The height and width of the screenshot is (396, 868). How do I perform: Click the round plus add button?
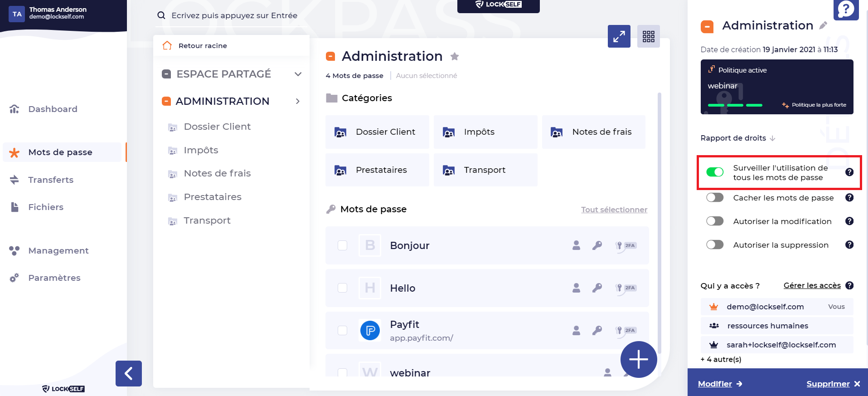(x=638, y=359)
